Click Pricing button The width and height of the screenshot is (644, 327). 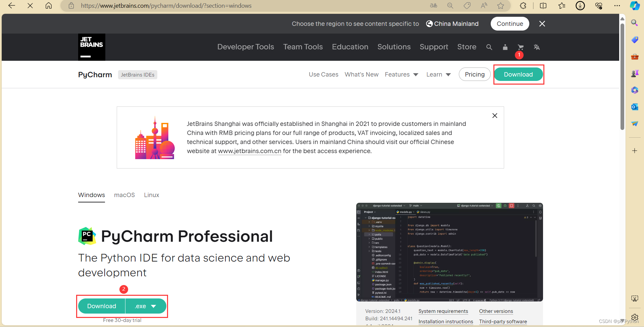[475, 75]
